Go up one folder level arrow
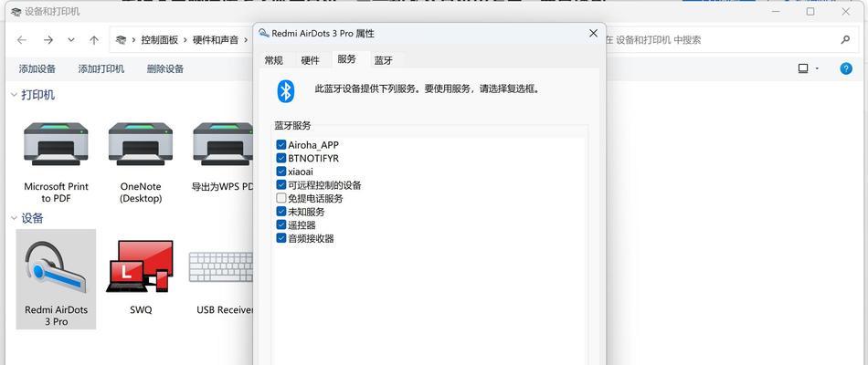 (x=94, y=40)
